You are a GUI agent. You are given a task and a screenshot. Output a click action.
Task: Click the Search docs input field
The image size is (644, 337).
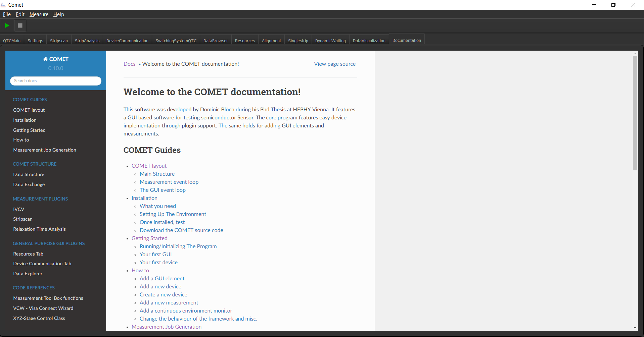click(x=56, y=81)
